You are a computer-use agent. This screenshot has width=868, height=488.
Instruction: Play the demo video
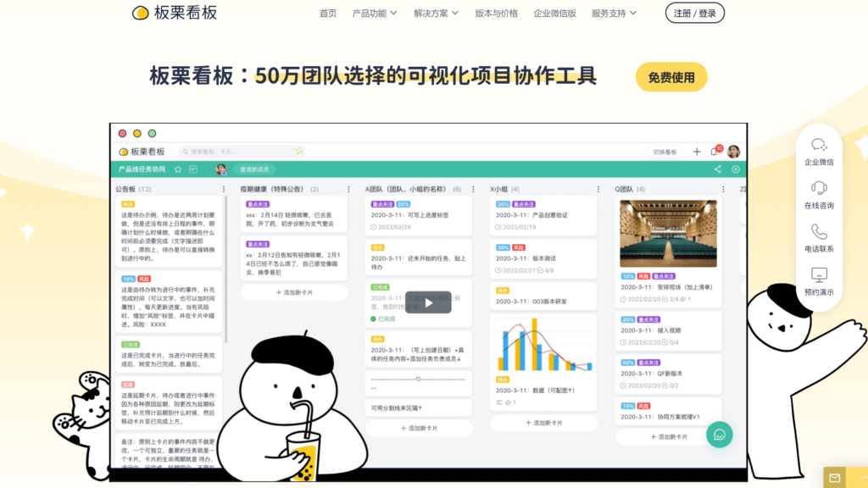click(x=428, y=301)
